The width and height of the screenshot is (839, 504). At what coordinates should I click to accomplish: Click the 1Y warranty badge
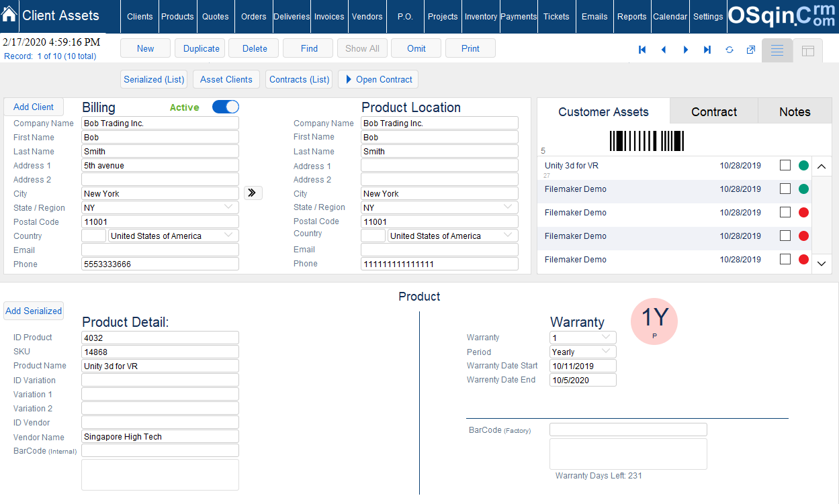pyautogui.click(x=654, y=322)
